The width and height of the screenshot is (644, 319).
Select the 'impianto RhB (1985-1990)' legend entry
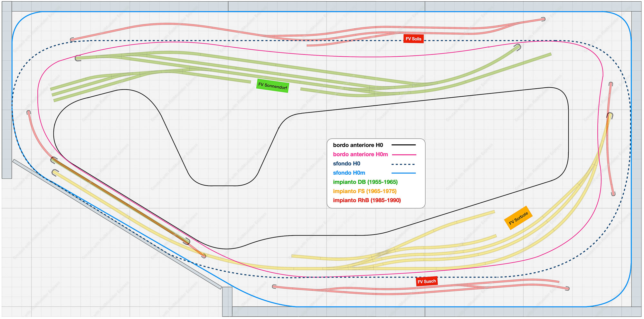(x=367, y=200)
